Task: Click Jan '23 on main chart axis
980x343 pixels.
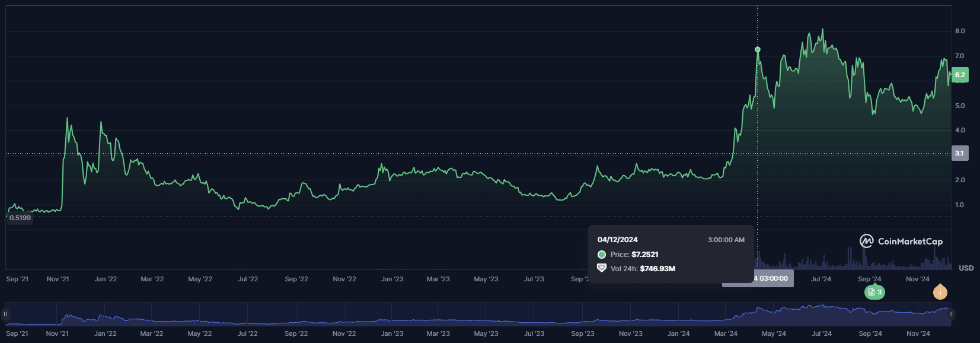Action: point(392,279)
